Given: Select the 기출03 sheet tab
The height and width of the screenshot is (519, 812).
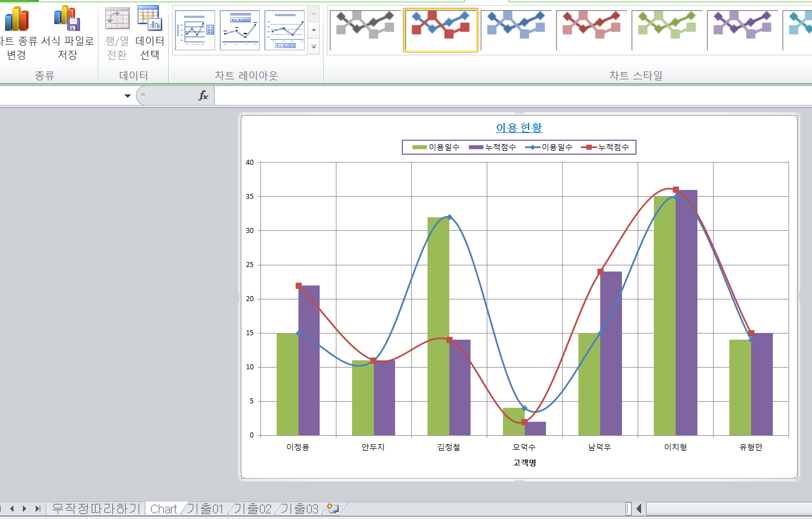Looking at the screenshot, I should tap(299, 509).
